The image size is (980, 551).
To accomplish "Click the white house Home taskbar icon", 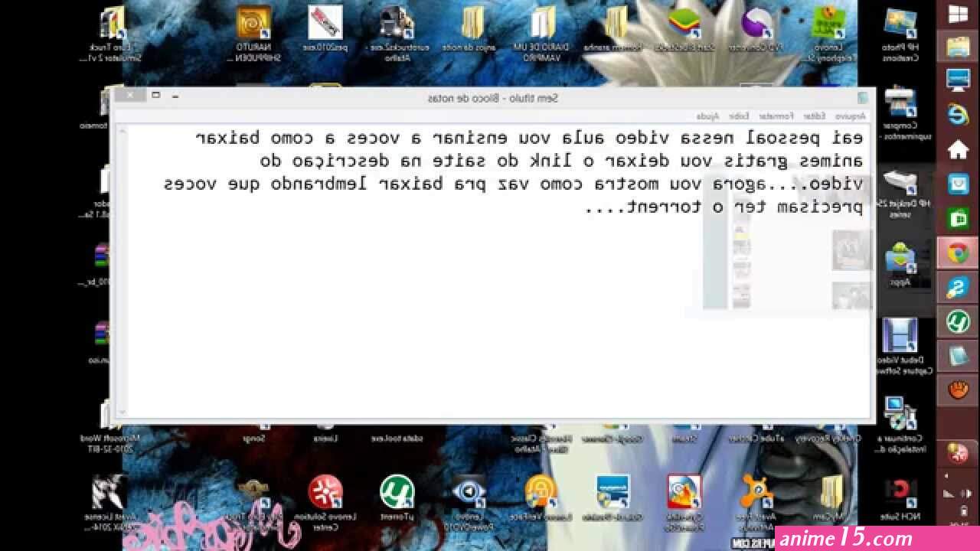I will click(958, 149).
